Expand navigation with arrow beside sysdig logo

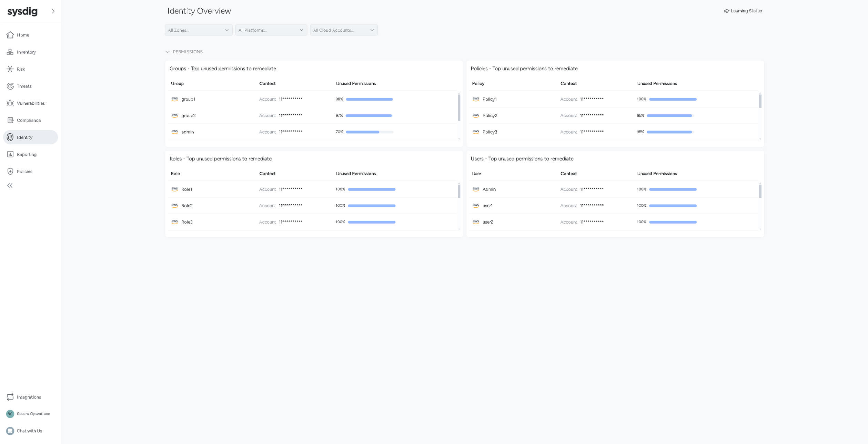pos(53,11)
